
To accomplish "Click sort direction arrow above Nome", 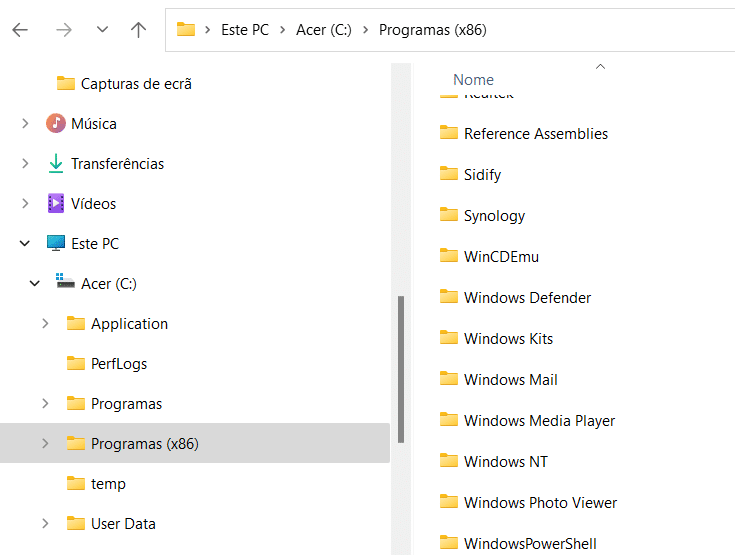I will [600, 67].
